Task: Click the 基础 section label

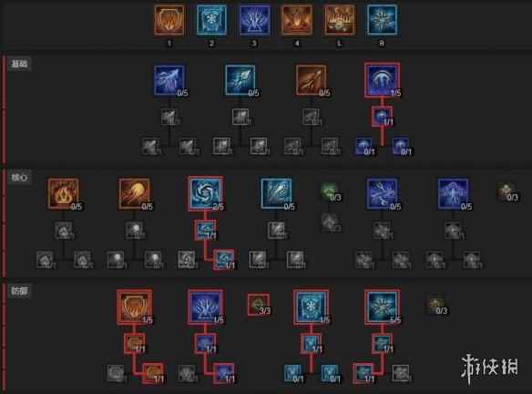Action: point(19,64)
